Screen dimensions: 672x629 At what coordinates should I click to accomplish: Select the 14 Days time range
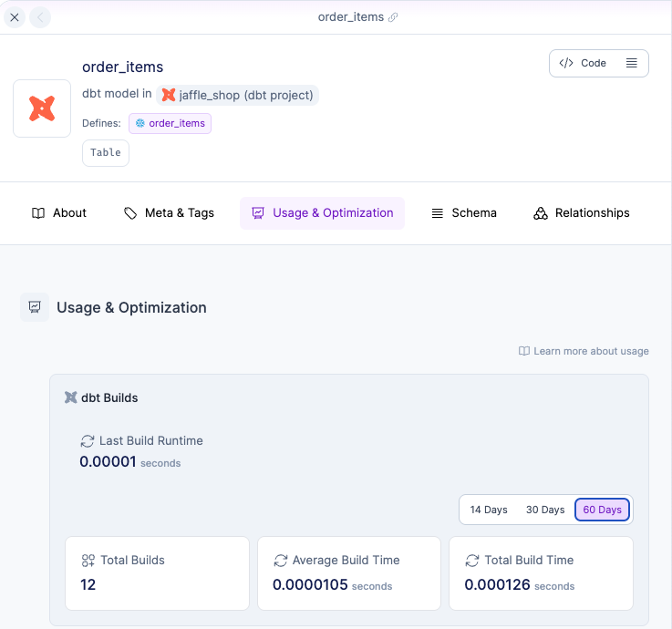coord(489,510)
